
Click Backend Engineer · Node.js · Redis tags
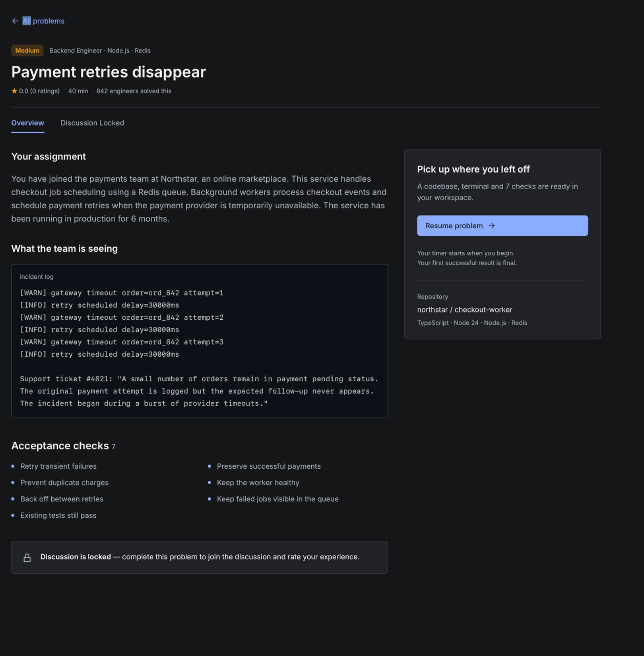(x=100, y=50)
